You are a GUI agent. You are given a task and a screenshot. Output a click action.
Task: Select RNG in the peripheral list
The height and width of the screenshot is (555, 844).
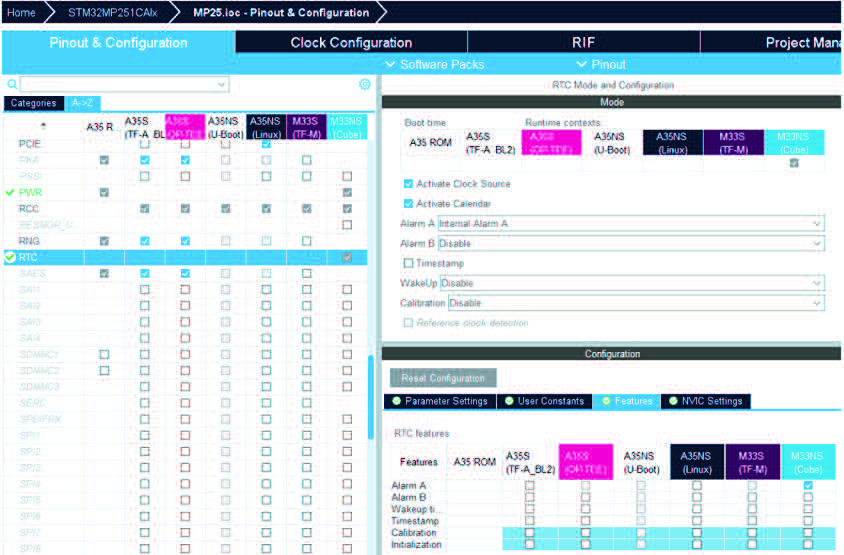[29, 241]
